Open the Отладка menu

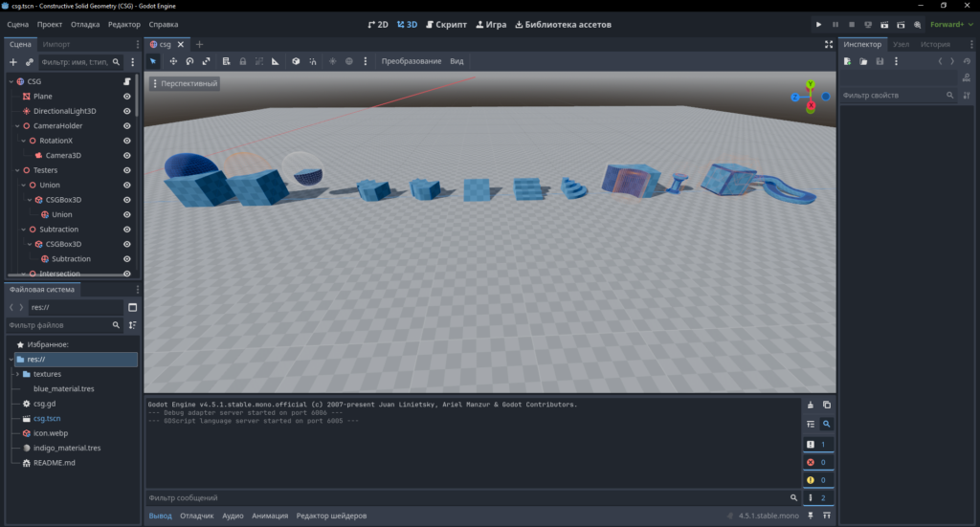[85, 24]
